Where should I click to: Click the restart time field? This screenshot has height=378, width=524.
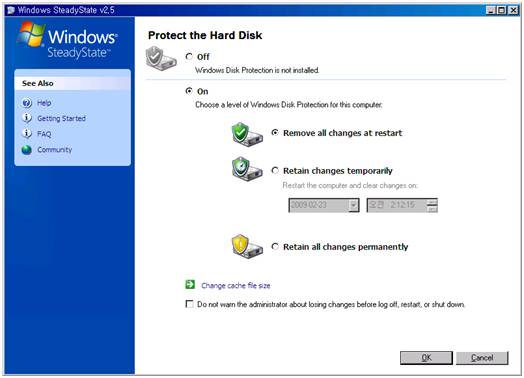(402, 205)
